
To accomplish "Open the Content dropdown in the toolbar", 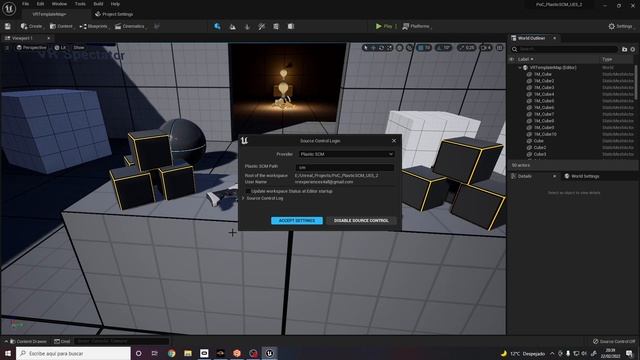I will 61,26.
